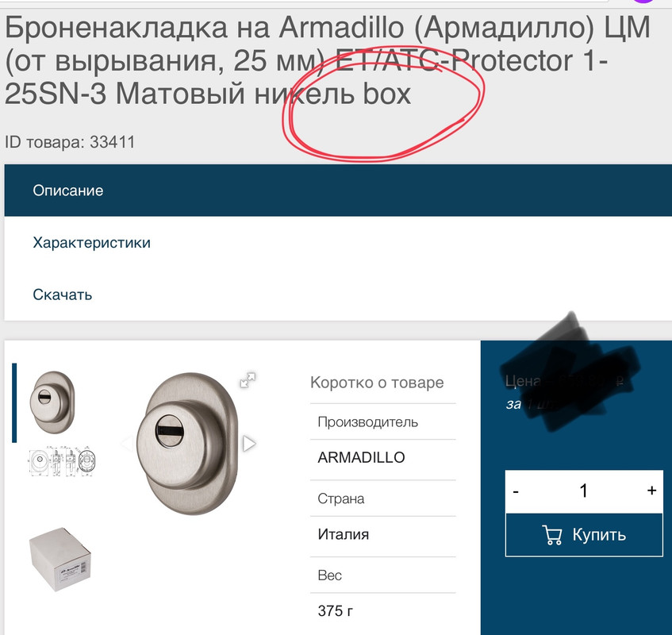Decrease quantity with the minus button

tap(516, 491)
